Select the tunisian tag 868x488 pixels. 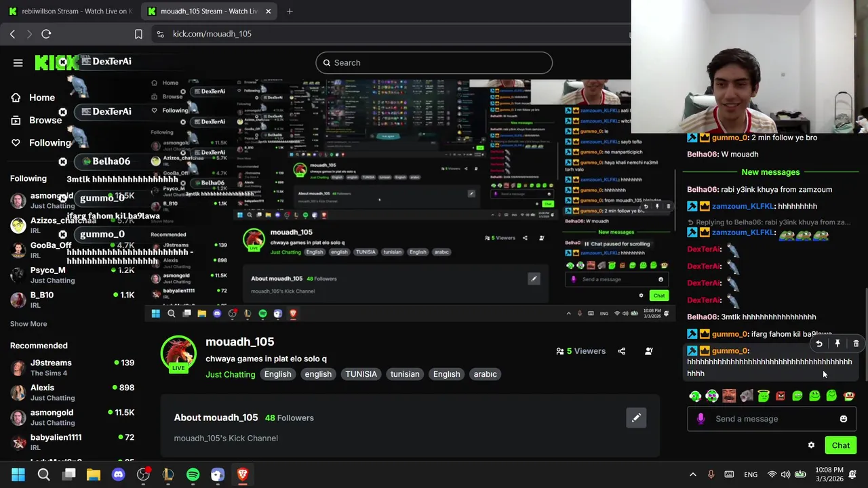coord(405,374)
